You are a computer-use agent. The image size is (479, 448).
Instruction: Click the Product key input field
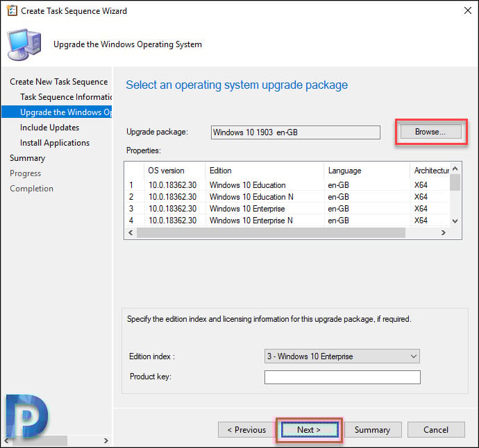342,377
